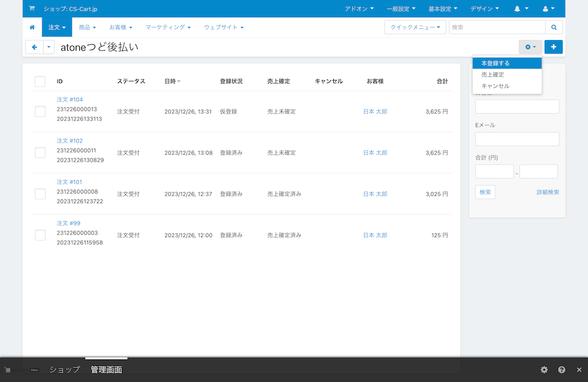Screen dimensions: 588x382
Task: Click the 仮登録 status of order #104
Action: tap(228, 111)
